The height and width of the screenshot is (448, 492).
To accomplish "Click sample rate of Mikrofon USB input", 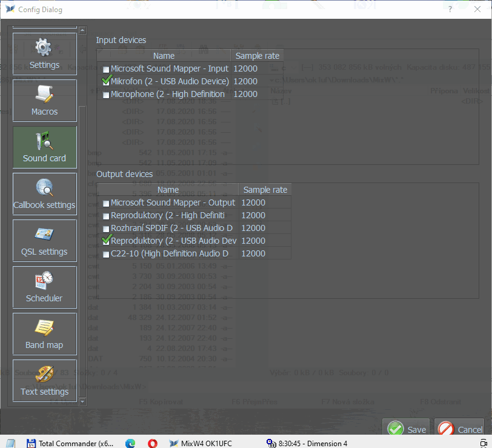I will pyautogui.click(x=245, y=81).
